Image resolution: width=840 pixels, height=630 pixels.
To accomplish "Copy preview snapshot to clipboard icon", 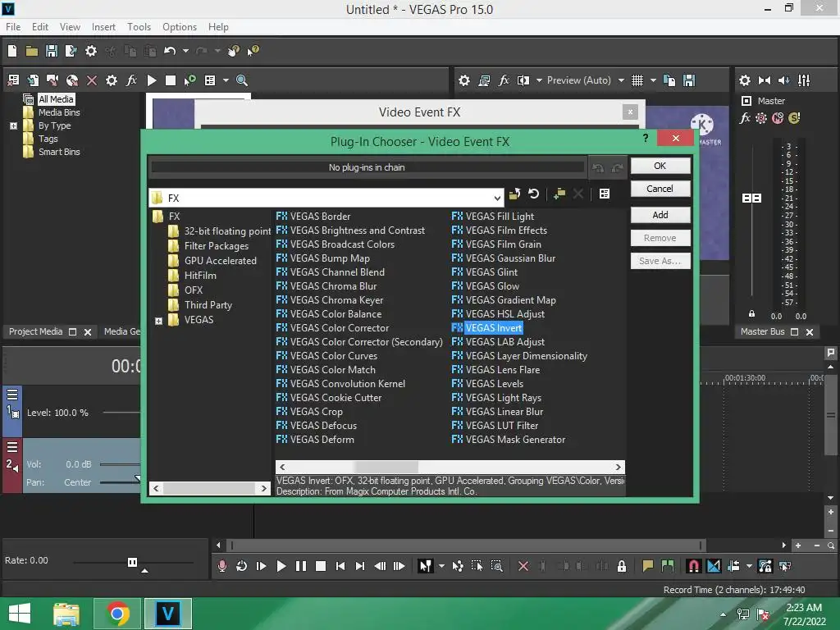I will [x=669, y=80].
